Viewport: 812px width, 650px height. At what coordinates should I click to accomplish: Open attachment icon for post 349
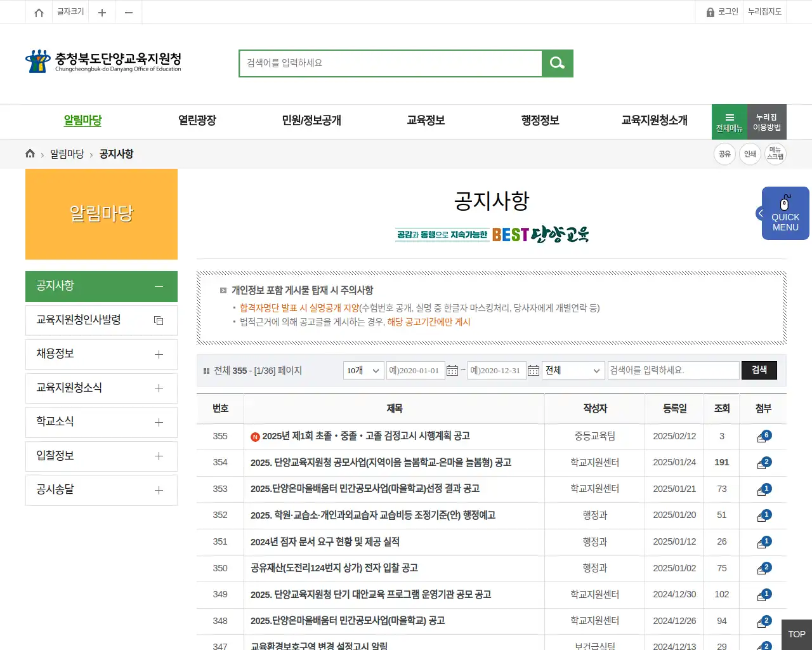click(x=764, y=595)
